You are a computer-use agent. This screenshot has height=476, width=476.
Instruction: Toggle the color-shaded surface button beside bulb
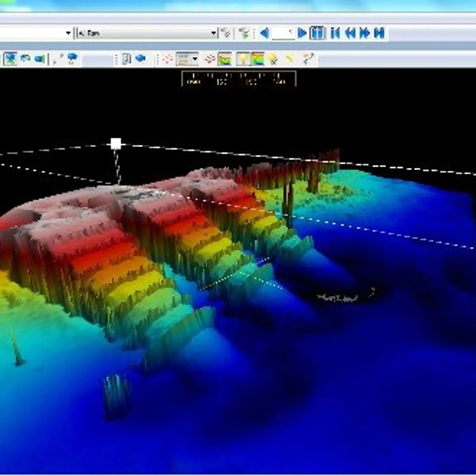[x=257, y=59]
